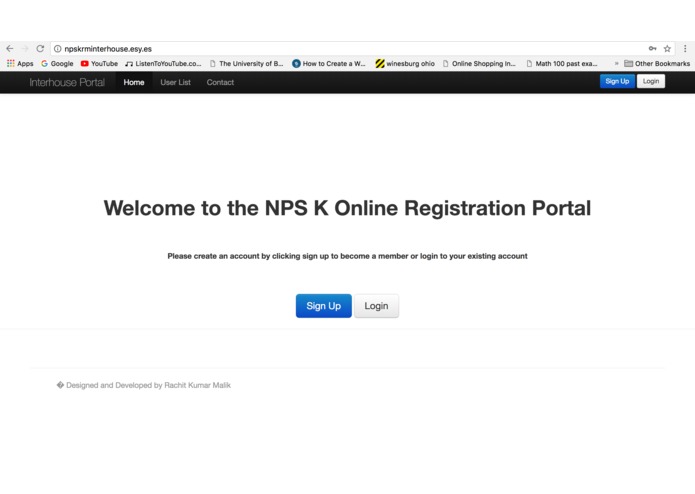The image size is (695, 494).
Task: Click the saved password key icon
Action: coord(652,49)
